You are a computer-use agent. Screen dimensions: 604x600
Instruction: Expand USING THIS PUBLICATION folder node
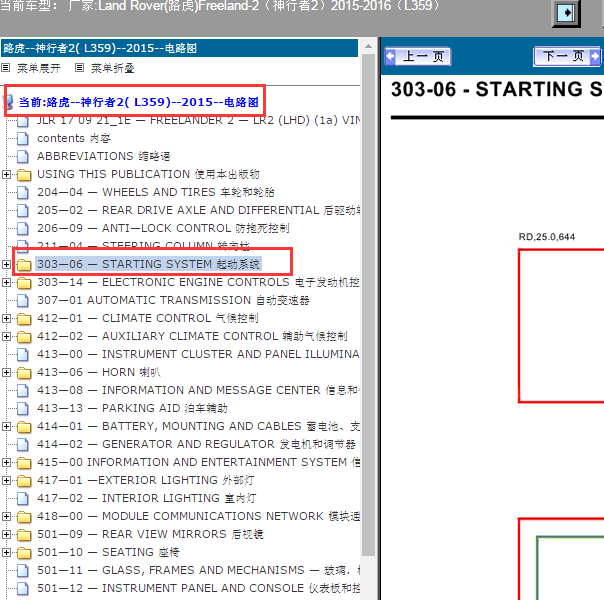click(x=6, y=174)
